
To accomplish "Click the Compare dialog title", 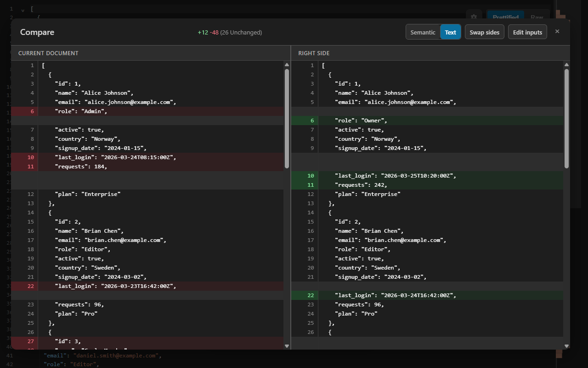I will 37,32.
